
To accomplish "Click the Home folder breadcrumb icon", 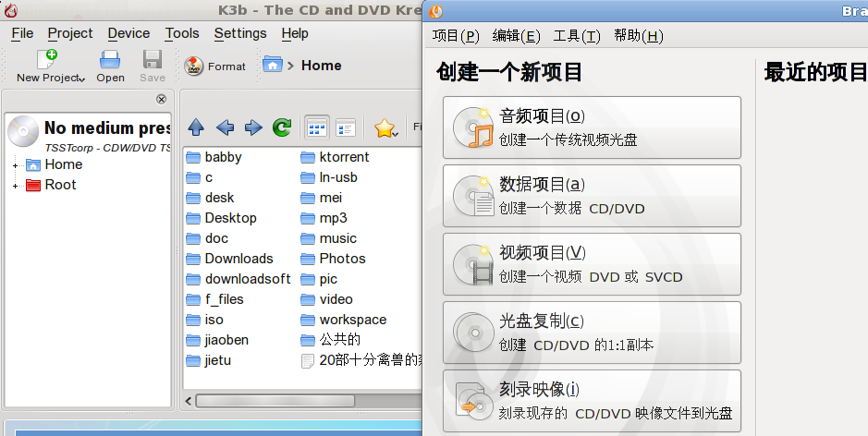I will click(273, 64).
